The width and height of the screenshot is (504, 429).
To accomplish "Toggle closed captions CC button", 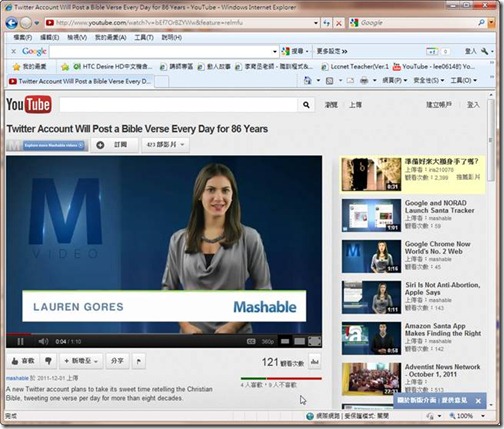I will click(251, 341).
